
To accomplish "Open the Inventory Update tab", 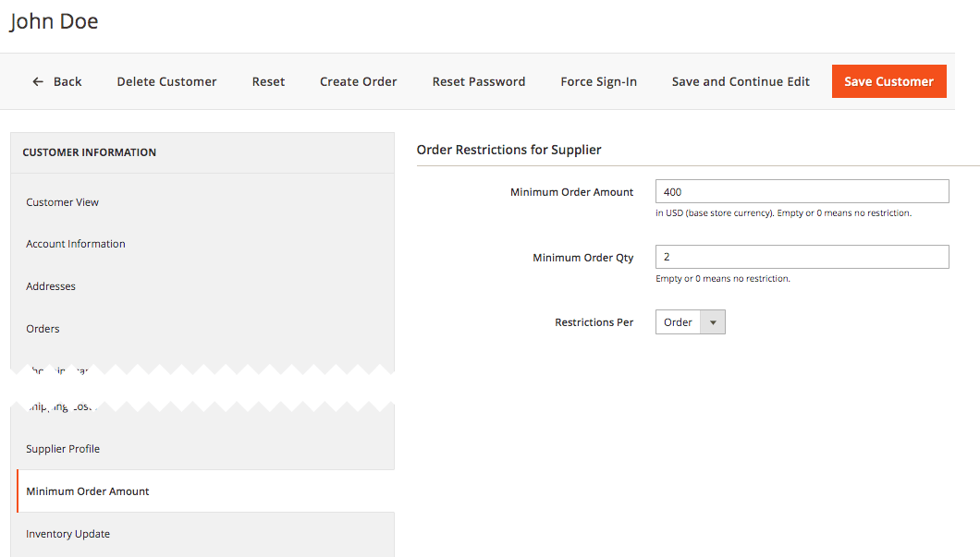I will pyautogui.click(x=68, y=534).
